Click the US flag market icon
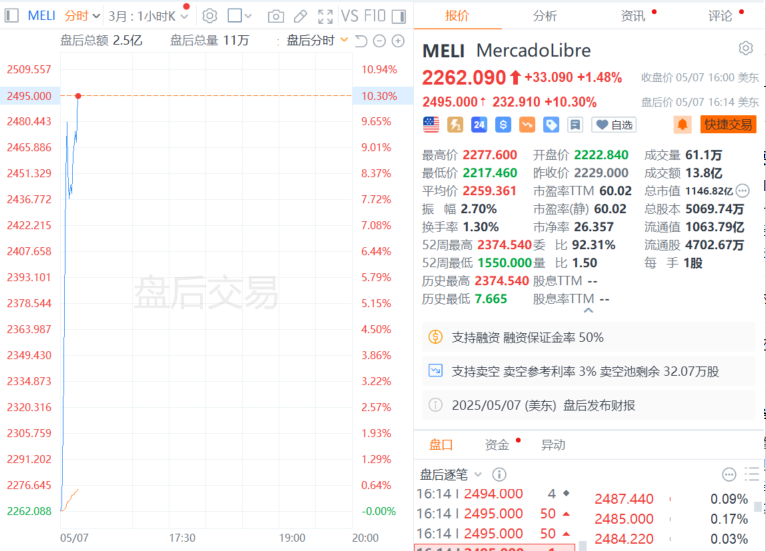The width and height of the screenshot is (766, 551). click(x=431, y=125)
